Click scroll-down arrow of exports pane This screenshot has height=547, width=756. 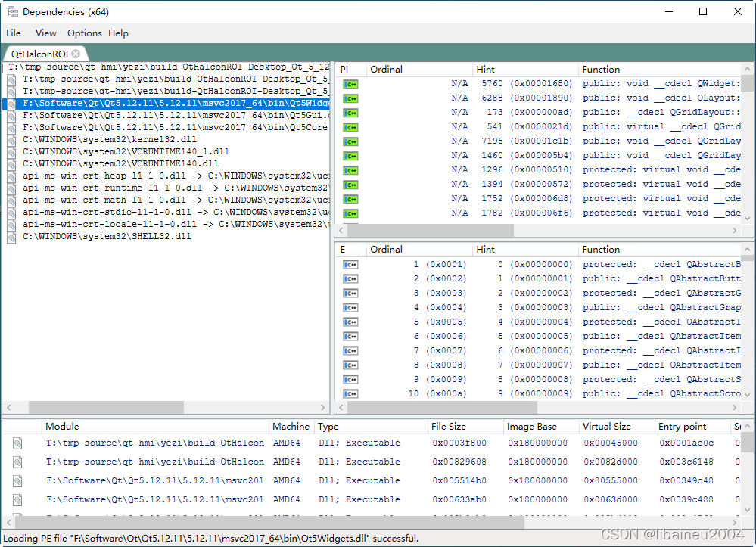click(747, 395)
